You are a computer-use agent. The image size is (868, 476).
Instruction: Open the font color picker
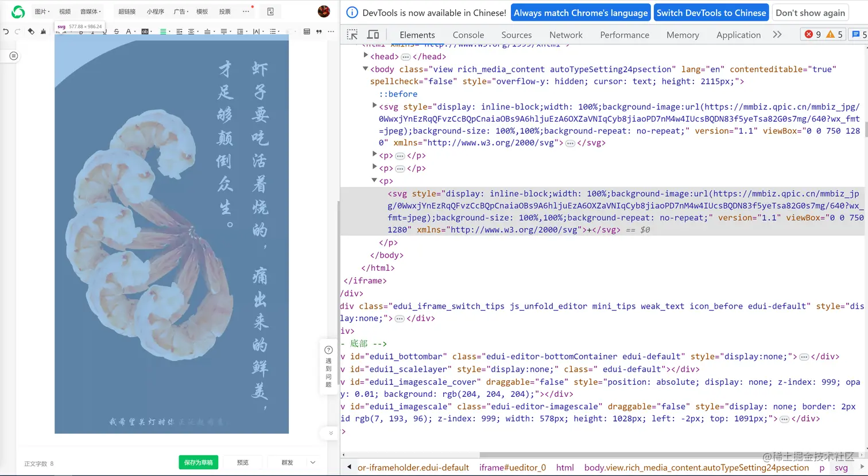(130, 32)
